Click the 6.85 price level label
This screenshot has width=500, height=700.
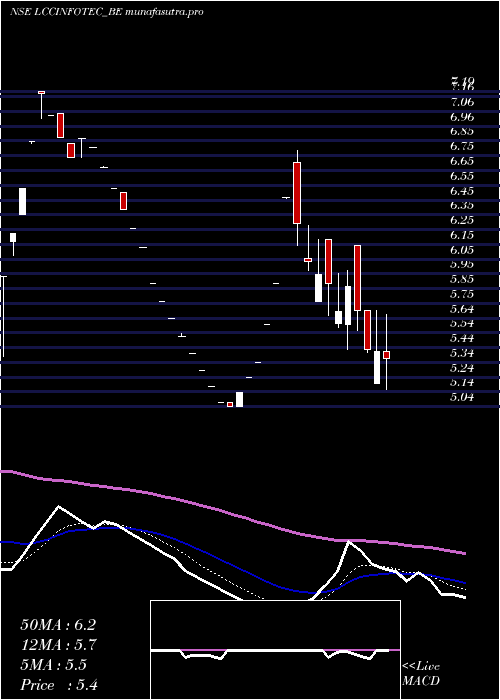point(462,132)
